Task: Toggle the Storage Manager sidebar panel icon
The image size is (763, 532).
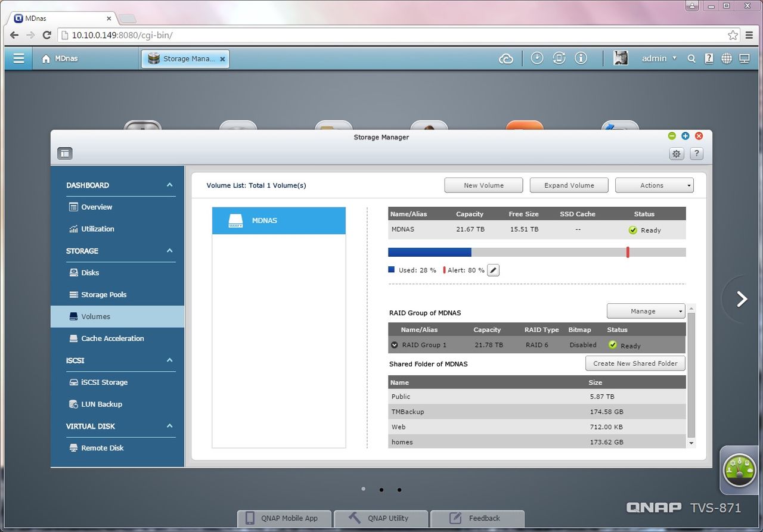Action: tap(65, 154)
